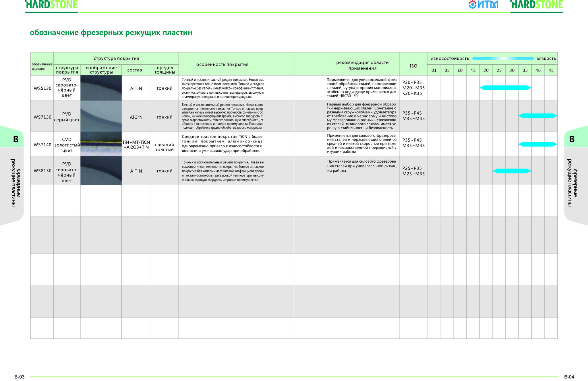The width and height of the screenshot is (588, 381).
Task: Click the ИТМ gear logo
Action: (x=483, y=5)
